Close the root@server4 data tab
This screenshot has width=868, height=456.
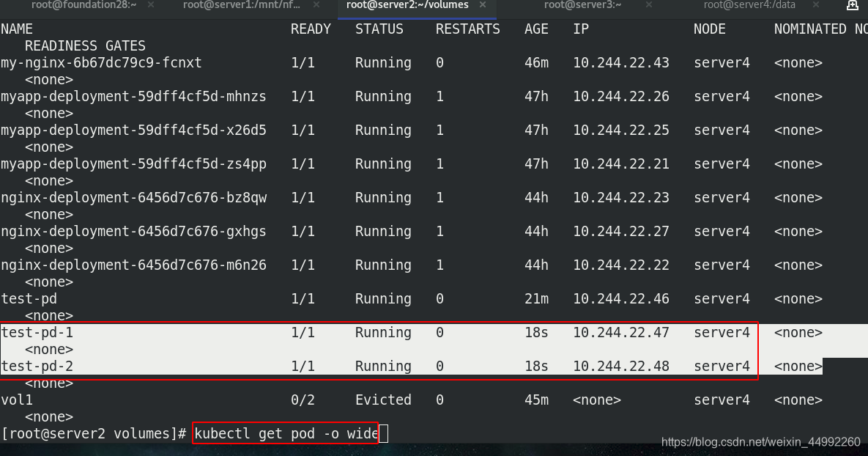click(815, 5)
